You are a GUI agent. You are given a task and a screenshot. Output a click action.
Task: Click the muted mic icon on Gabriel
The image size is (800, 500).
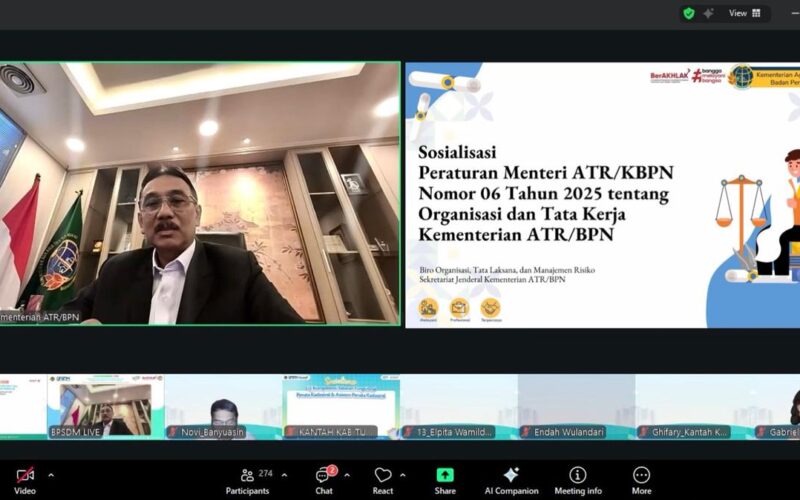coord(762,432)
